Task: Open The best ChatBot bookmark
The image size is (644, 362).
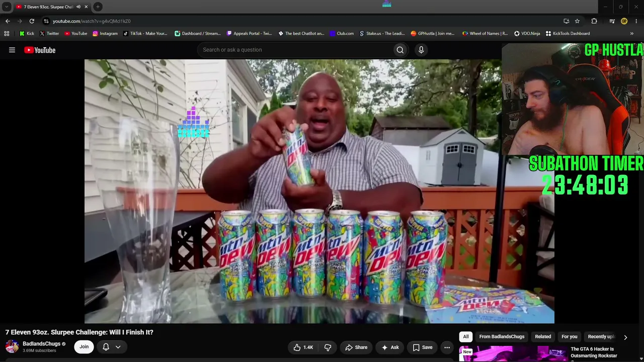Action: pos(301,34)
